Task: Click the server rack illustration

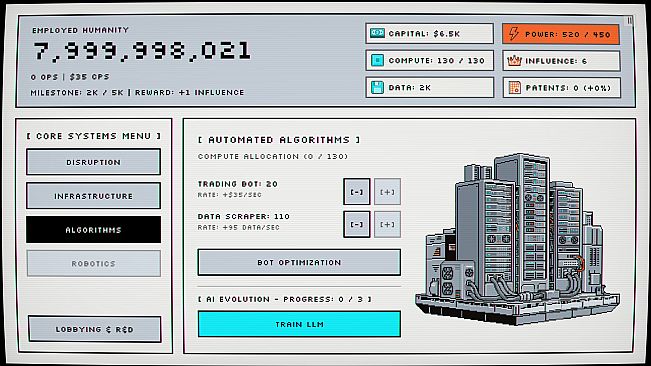Action: click(517, 239)
